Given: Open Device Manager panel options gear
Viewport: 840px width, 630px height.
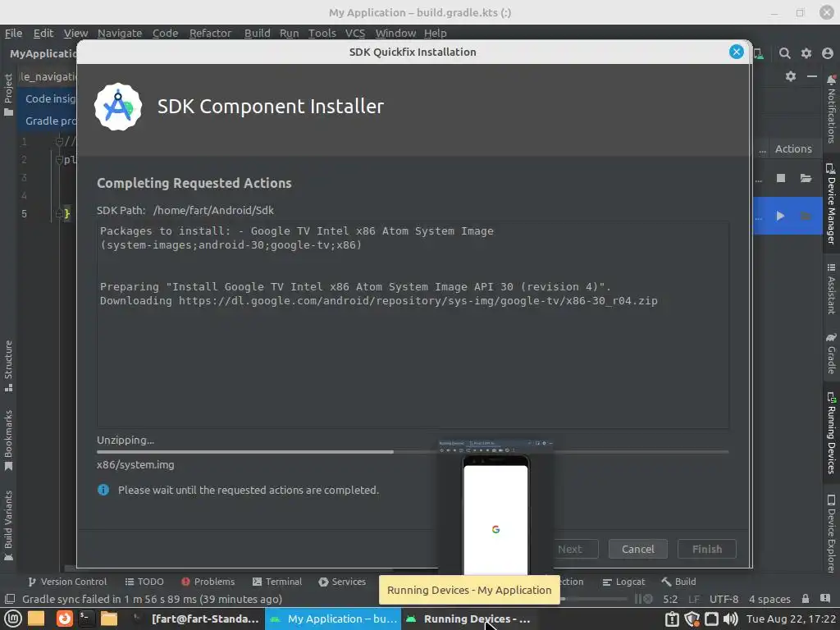Looking at the screenshot, I should click(x=791, y=76).
